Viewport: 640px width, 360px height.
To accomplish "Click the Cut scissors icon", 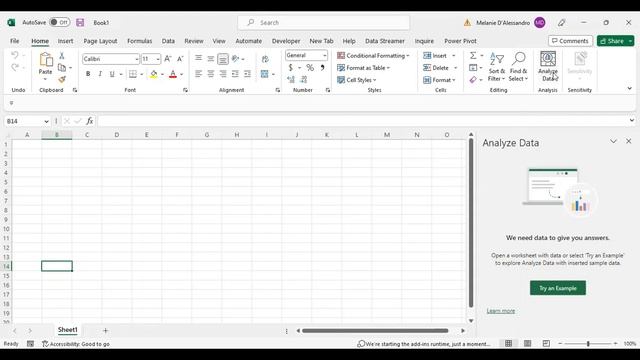I will pos(62,56).
